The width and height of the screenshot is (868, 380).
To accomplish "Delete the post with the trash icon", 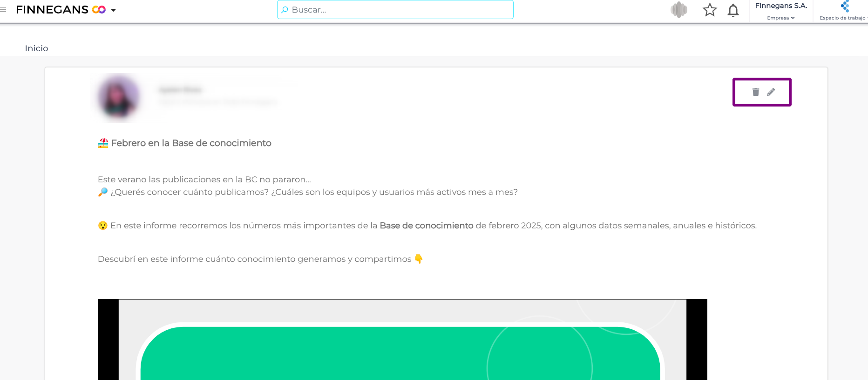I will pyautogui.click(x=756, y=92).
